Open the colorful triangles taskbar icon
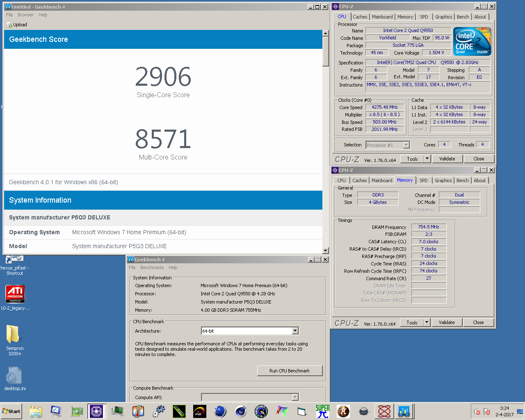525x420 pixels. (282, 411)
